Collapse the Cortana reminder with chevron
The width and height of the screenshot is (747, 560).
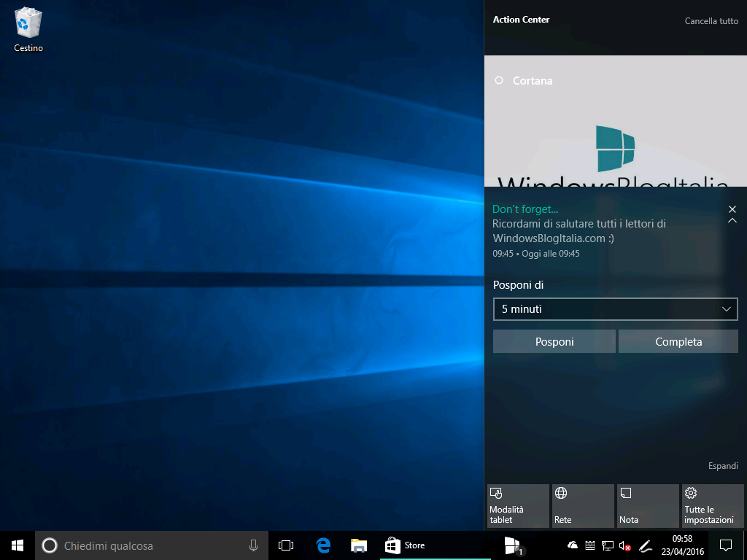click(x=732, y=220)
